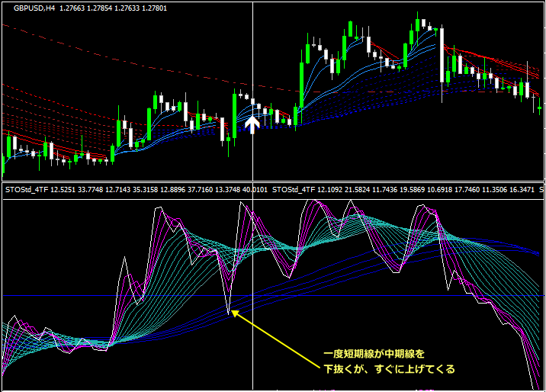Click the white up arrow on price chart
The width and height of the screenshot is (546, 392).
[x=252, y=124]
